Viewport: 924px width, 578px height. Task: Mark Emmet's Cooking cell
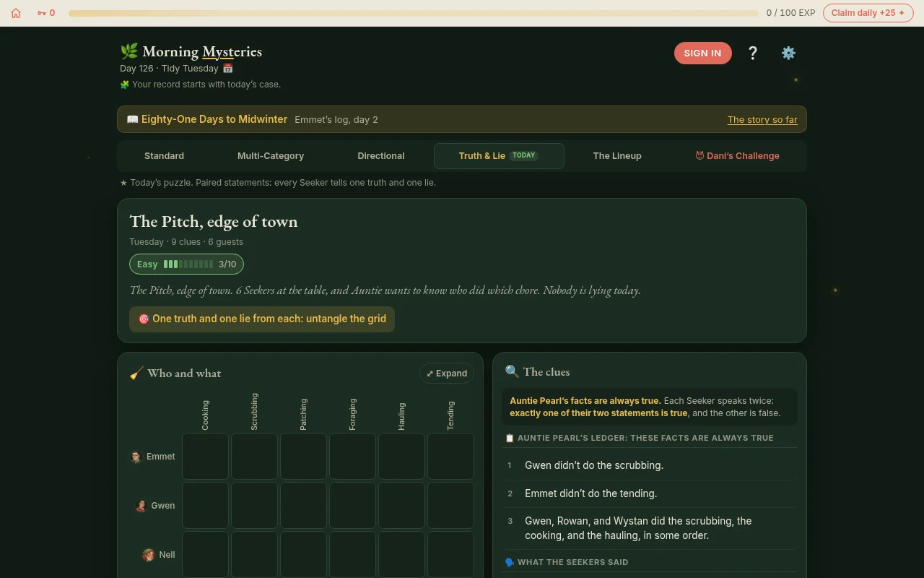click(205, 456)
